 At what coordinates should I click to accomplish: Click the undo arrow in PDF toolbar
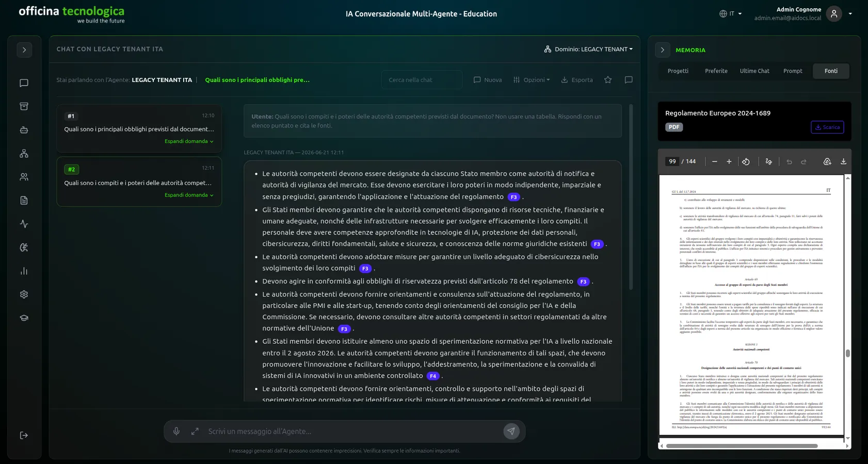789,162
